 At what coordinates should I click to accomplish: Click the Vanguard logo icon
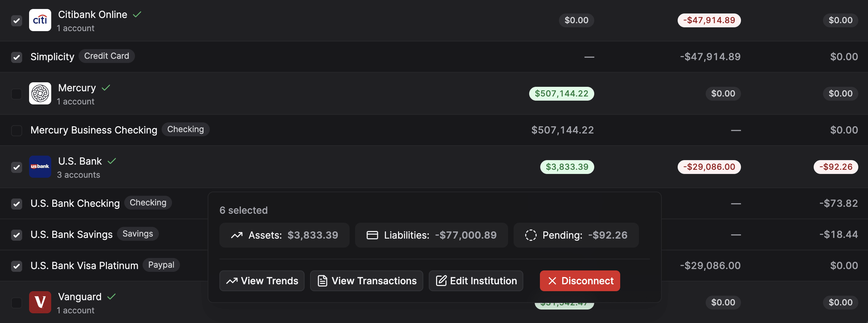click(40, 302)
